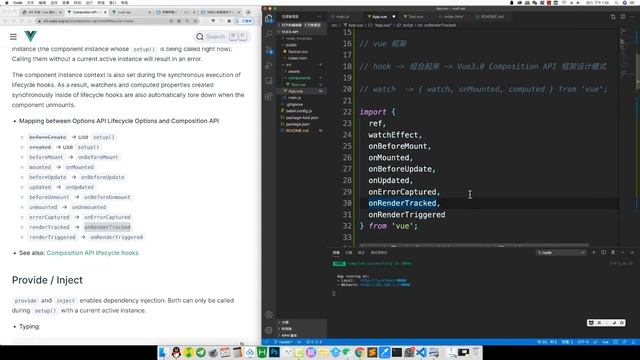Open the Source Control view in VS Code
Viewport: 640px width, 360px height.
[x=269, y=50]
